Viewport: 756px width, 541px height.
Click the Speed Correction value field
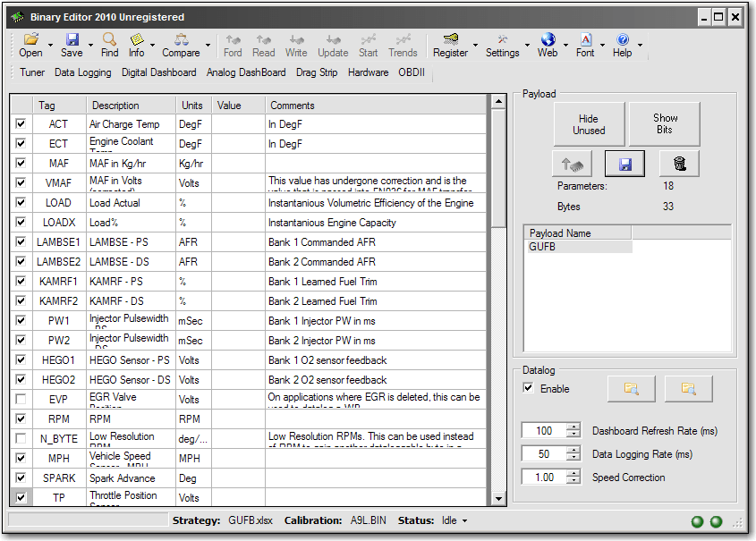point(544,478)
